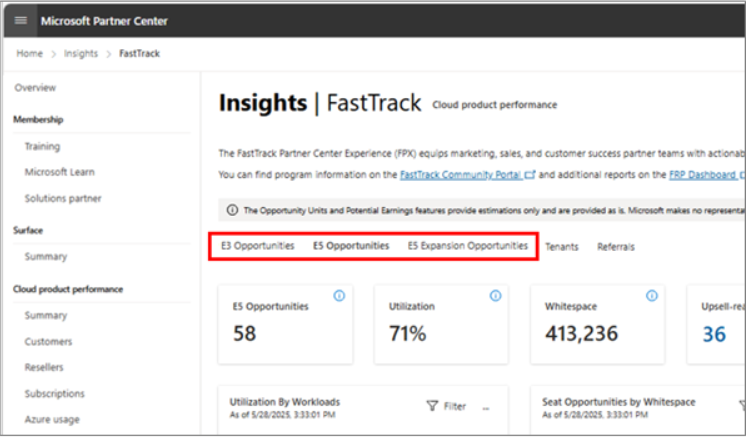Open Filter on Utilization By Workloads
This screenshot has width=747, height=437.
pos(446,406)
